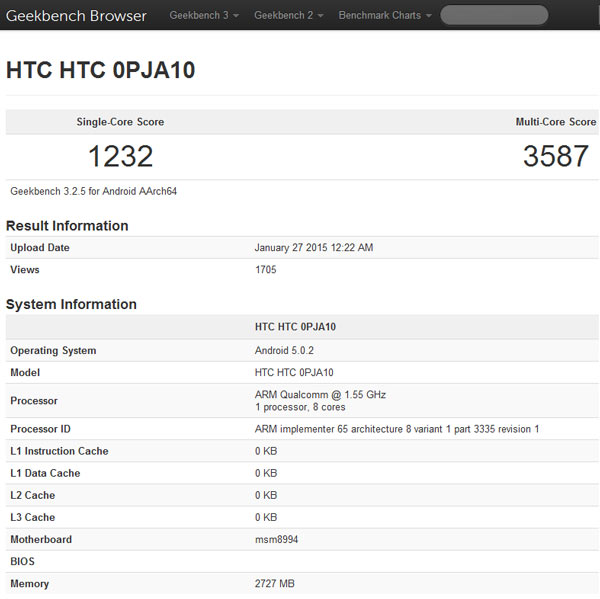Open the Geekbench 2 dropdown menu

click(x=289, y=15)
